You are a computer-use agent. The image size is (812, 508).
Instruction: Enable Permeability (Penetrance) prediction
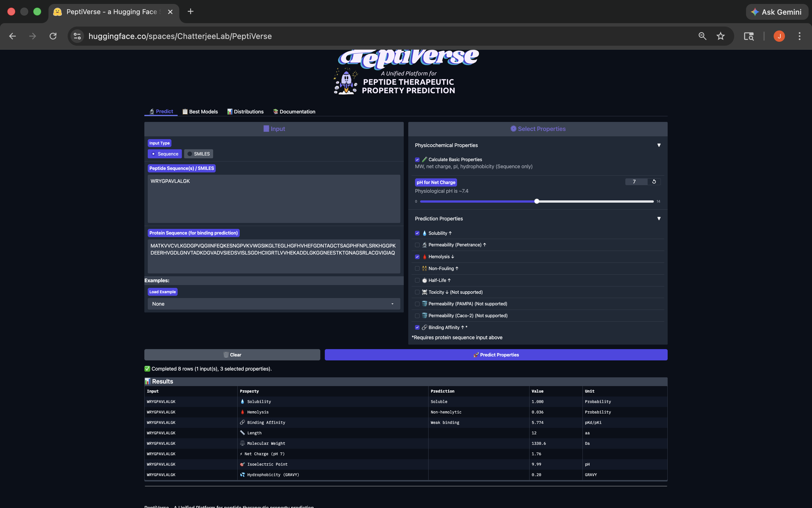tap(417, 245)
